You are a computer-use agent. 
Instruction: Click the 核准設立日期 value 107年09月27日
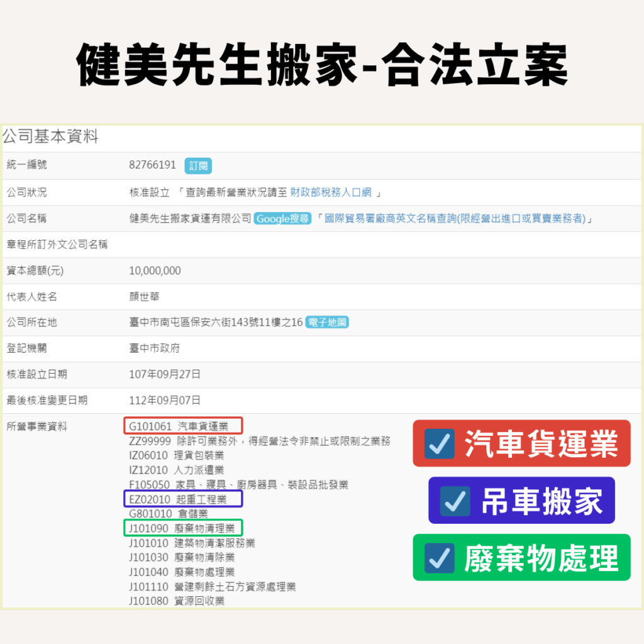[165, 374]
